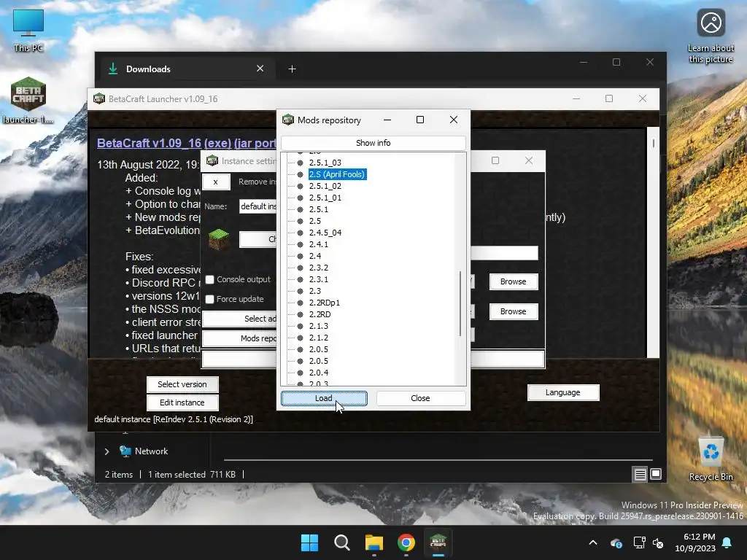The image size is (747, 560).
Task: Open taskbar Search
Action: tap(342, 542)
